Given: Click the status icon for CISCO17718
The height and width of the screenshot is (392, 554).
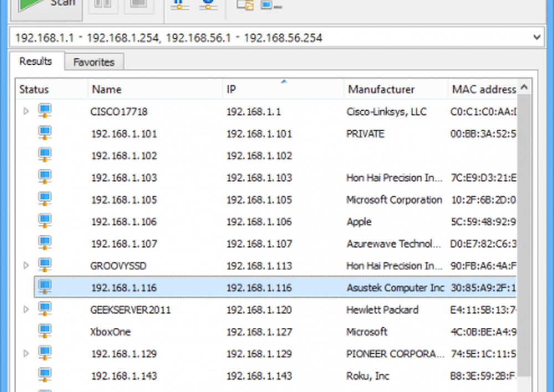Looking at the screenshot, I should 45,111.
